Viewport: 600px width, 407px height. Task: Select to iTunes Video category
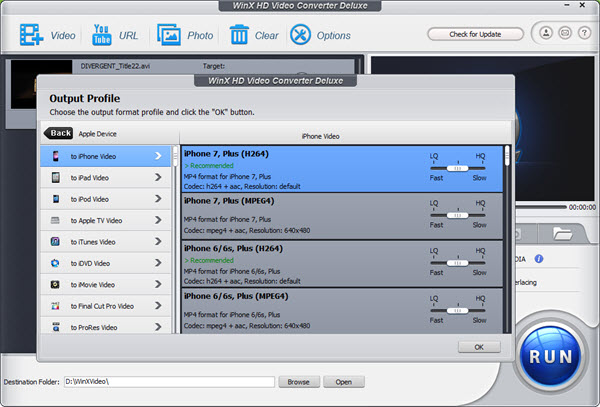[106, 242]
